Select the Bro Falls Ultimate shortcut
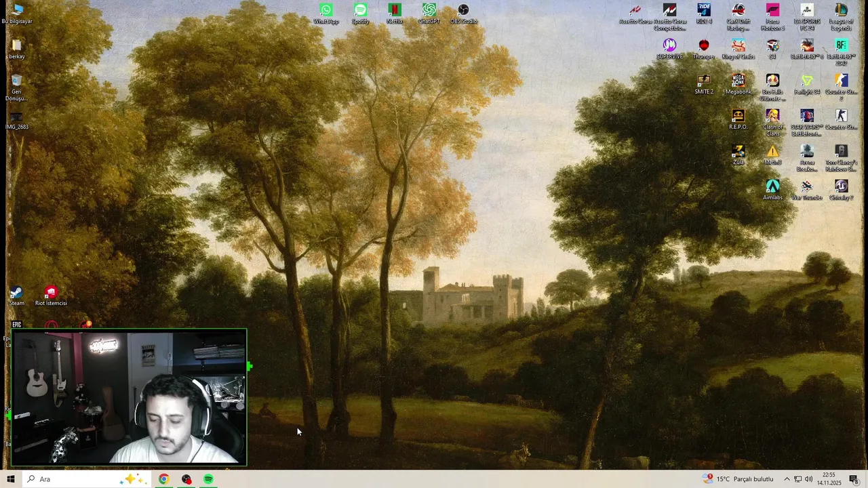This screenshot has width=868, height=488. click(x=772, y=87)
